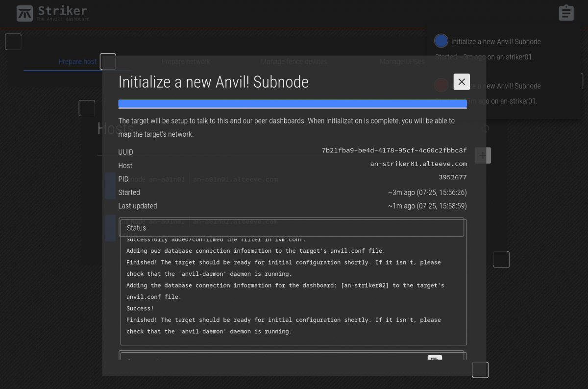Switch to Prepare host tab
588x389 pixels.
77,62
